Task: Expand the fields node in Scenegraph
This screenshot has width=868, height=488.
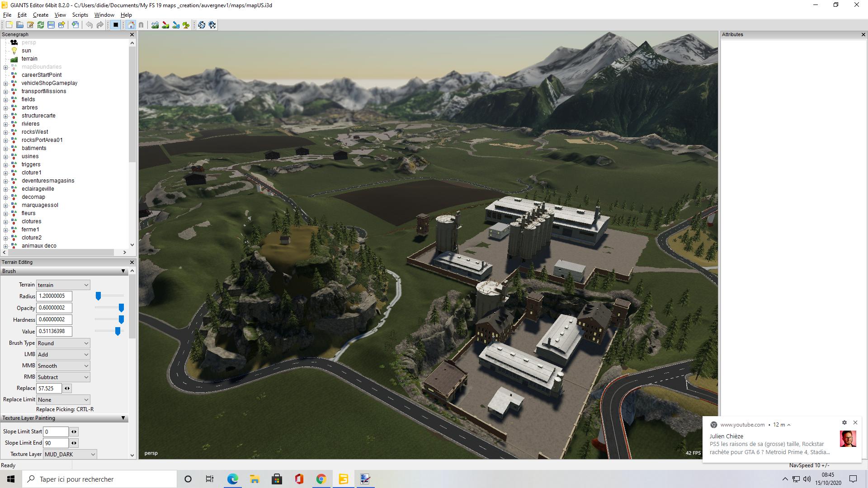Action: (x=5, y=99)
